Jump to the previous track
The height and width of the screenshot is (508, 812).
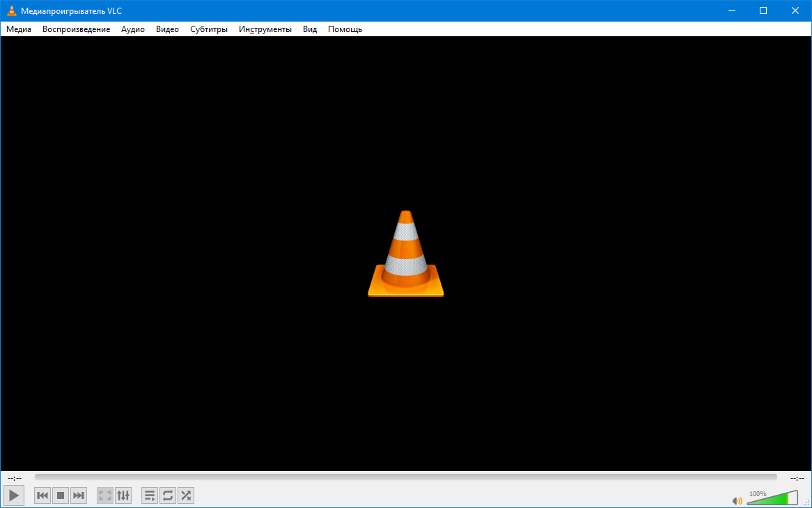(42, 495)
